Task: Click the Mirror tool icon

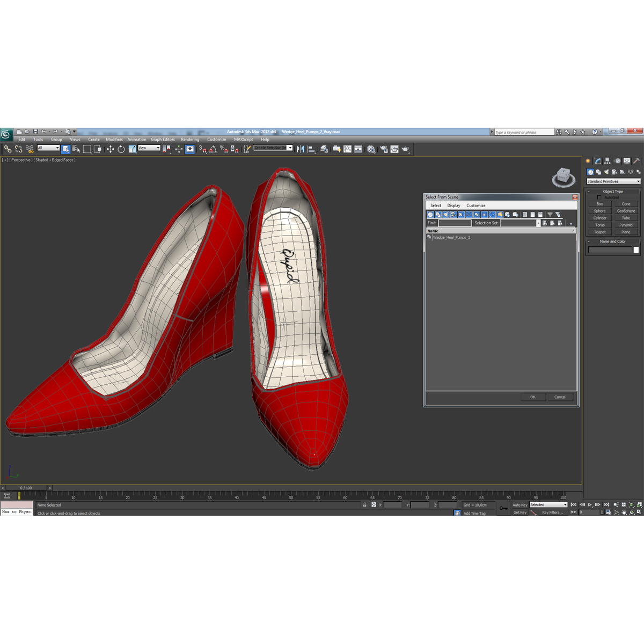Action: click(300, 149)
